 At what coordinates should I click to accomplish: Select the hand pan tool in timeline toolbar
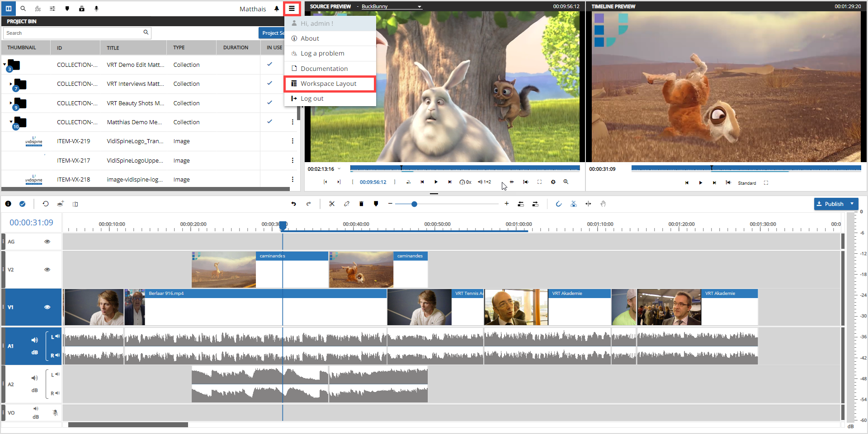click(x=603, y=204)
